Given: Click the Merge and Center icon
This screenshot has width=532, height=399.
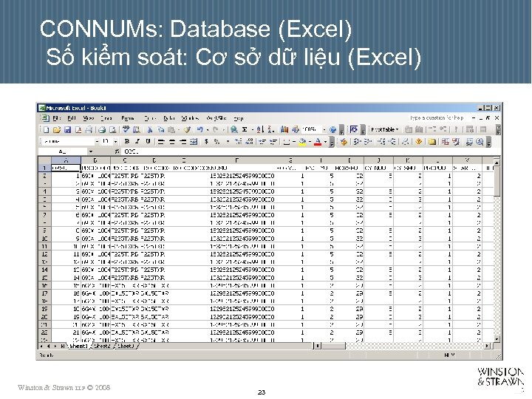Looking at the screenshot, I should pyautogui.click(x=194, y=142).
